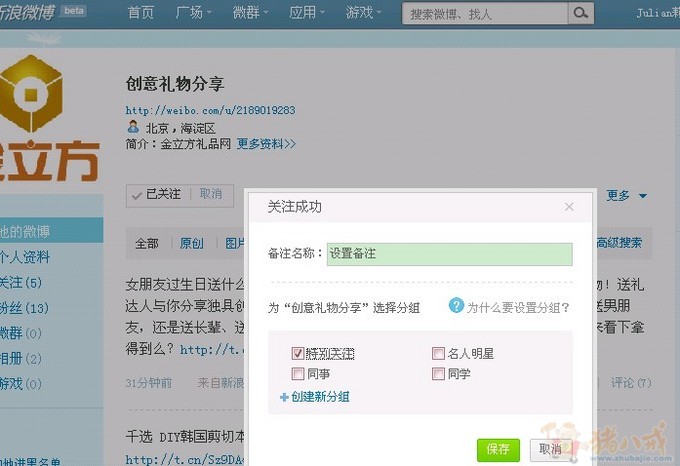
Task: Click the dialog 取消 button
Action: (550, 450)
